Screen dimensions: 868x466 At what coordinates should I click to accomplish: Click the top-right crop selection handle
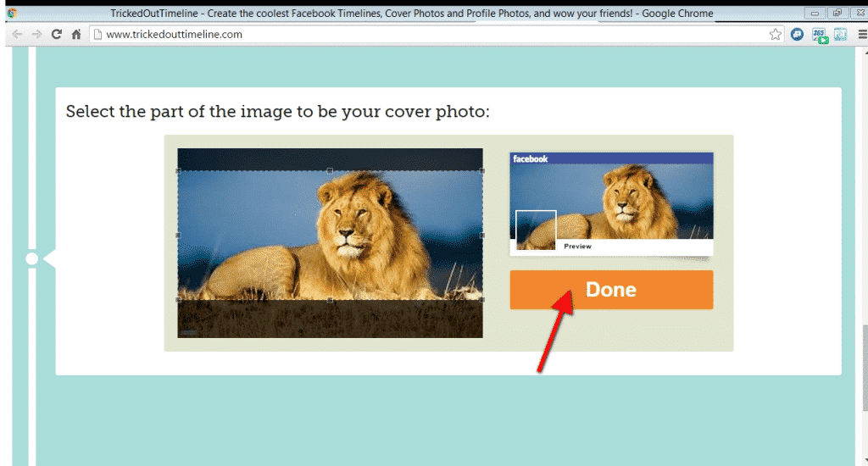482,171
